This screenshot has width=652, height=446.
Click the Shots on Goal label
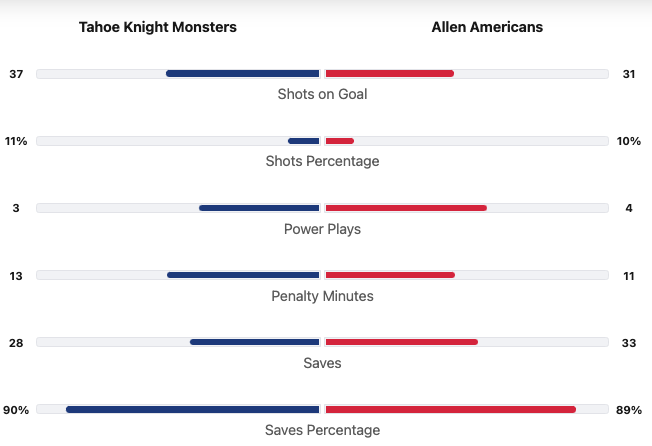tap(322, 94)
